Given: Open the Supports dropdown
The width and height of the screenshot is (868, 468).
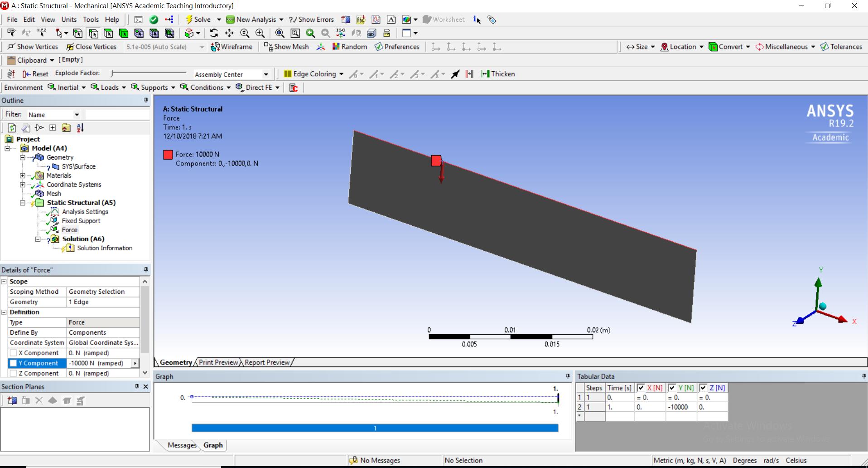Looking at the screenshot, I should point(153,88).
